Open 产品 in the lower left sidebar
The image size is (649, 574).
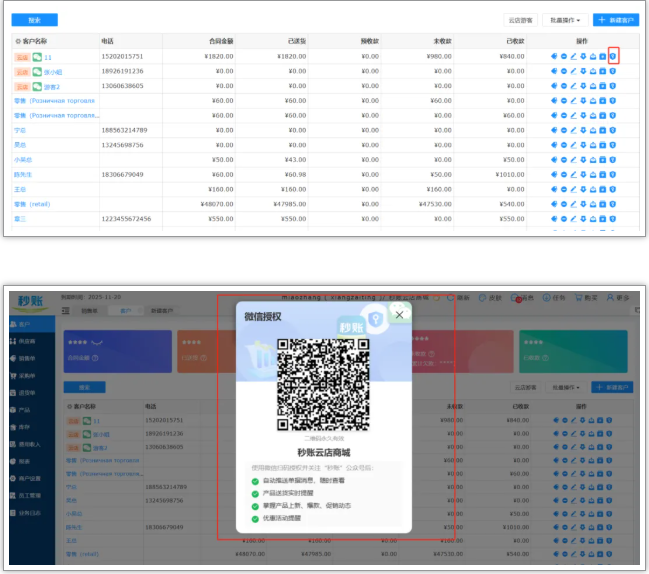pos(32,410)
